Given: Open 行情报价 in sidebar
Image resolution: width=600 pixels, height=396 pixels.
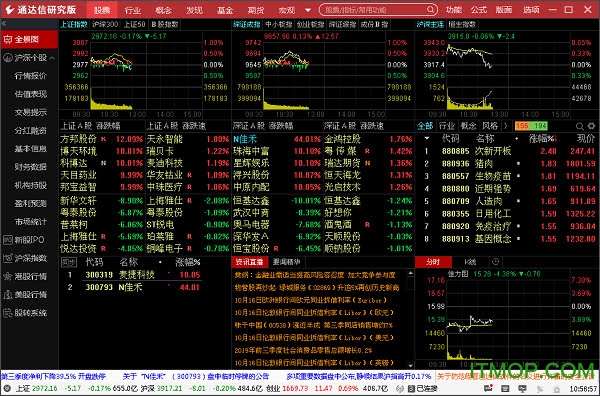Looking at the screenshot, I should pyautogui.click(x=31, y=76).
